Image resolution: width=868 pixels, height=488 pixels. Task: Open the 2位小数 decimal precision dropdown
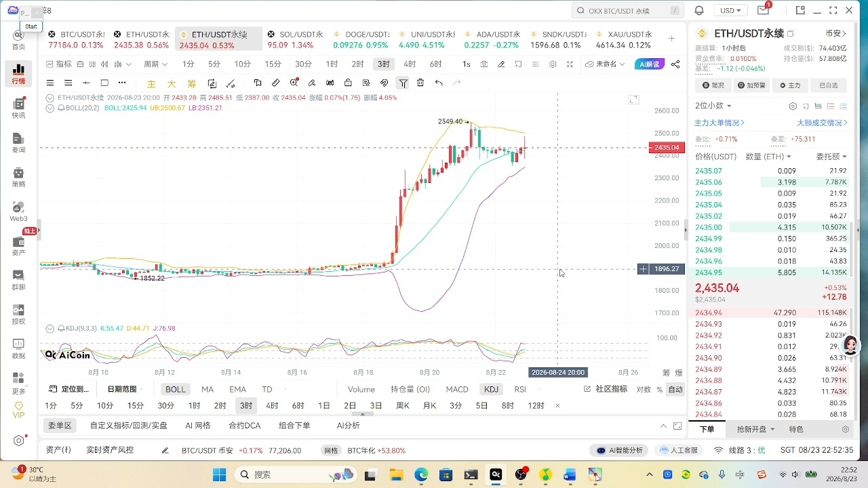click(713, 106)
